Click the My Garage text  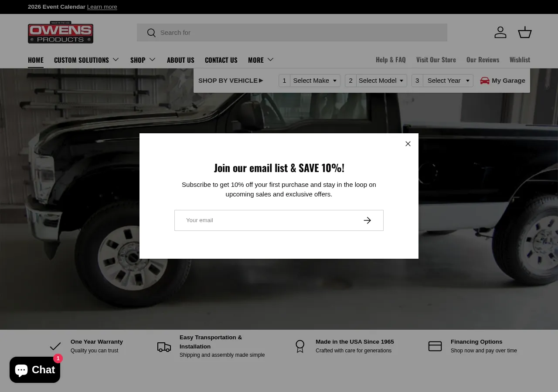click(508, 81)
